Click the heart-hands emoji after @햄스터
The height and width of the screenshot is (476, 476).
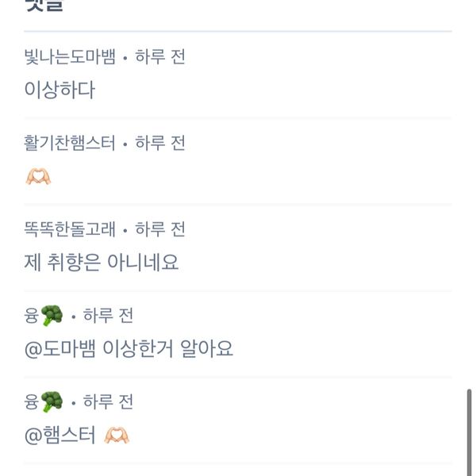click(x=117, y=436)
